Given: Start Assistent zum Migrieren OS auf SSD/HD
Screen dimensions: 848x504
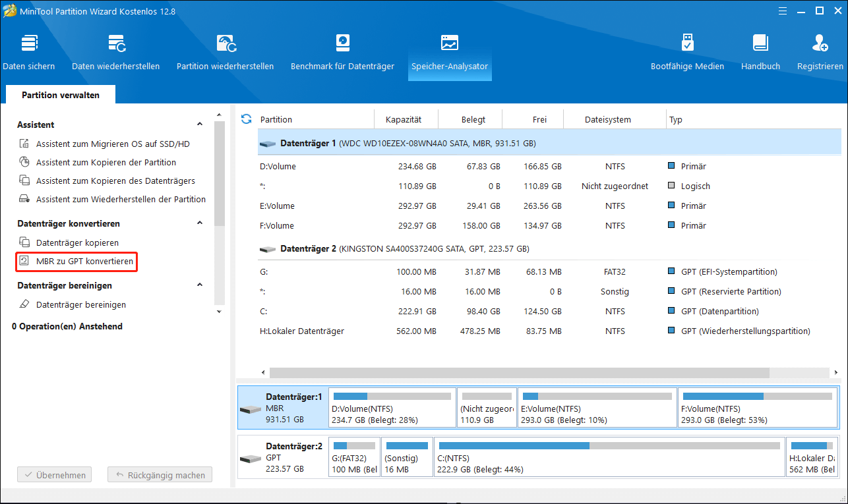Looking at the screenshot, I should click(x=113, y=144).
